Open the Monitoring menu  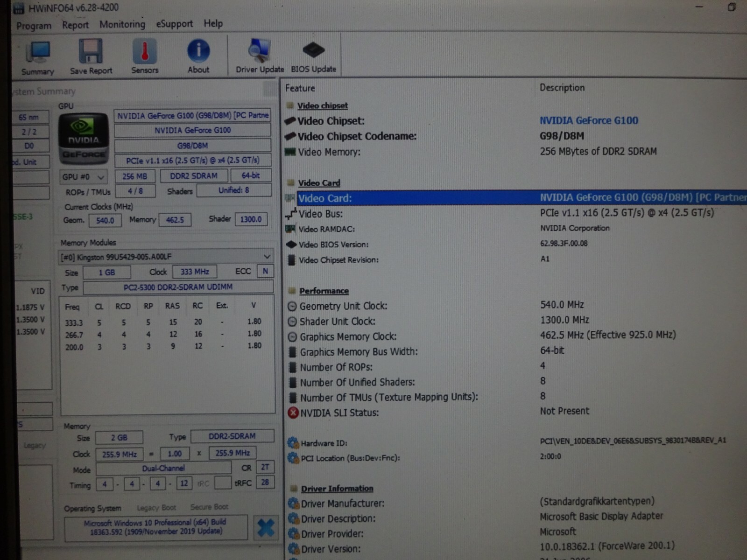click(x=122, y=24)
